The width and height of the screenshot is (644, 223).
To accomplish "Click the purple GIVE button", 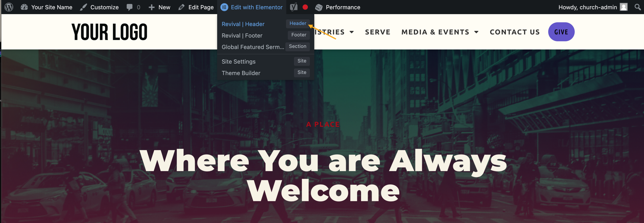I will [561, 32].
